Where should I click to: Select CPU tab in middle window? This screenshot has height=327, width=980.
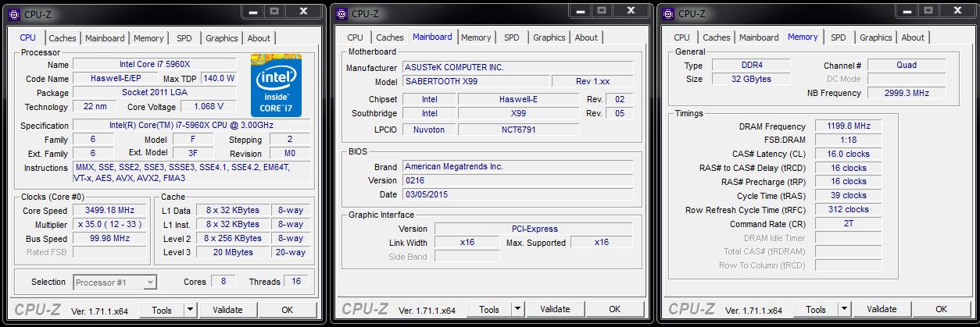355,37
